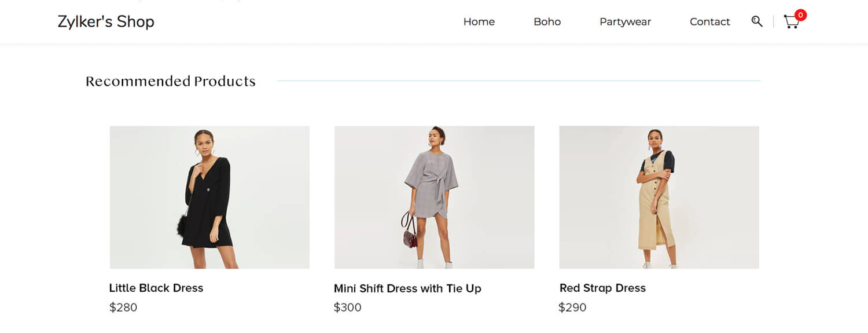Click the Zylker's Shop site logo

[x=106, y=22]
